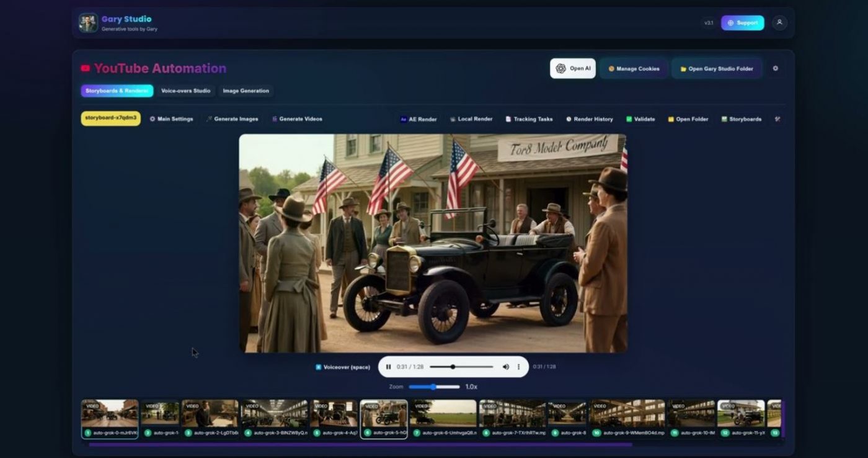The width and height of the screenshot is (868, 458).
Task: Adjust the Zoom slider
Action: coord(434,387)
